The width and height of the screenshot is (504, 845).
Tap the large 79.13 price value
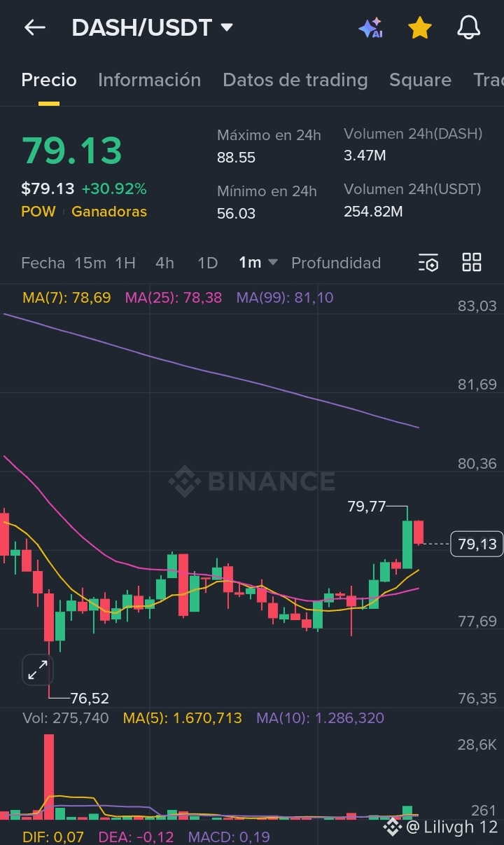[72, 151]
